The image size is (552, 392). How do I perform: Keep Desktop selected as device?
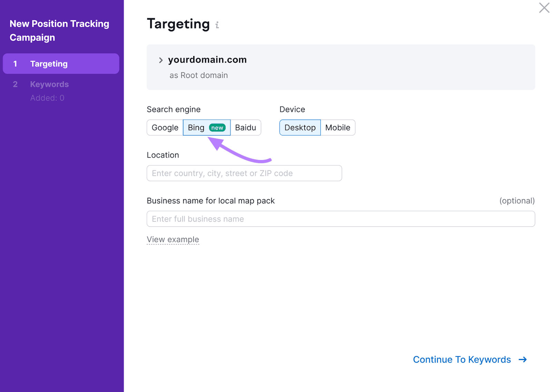pos(300,128)
